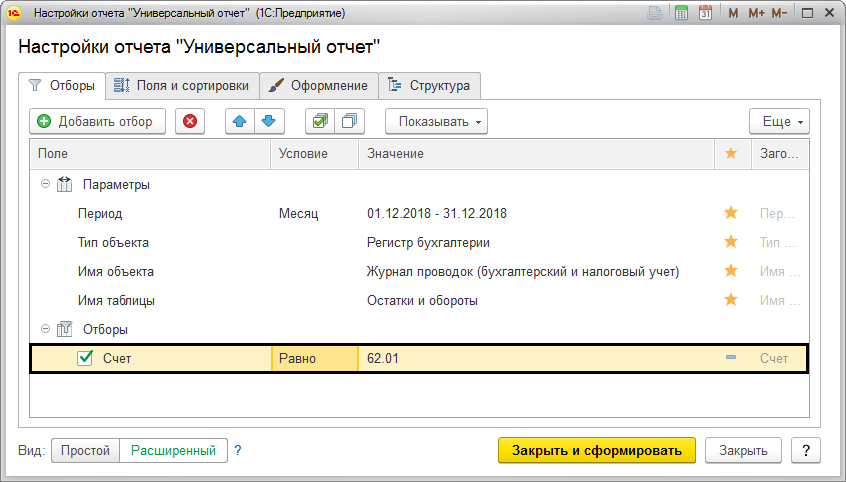The image size is (846, 482).
Task: Move filter up with blue arrow
Action: click(241, 121)
